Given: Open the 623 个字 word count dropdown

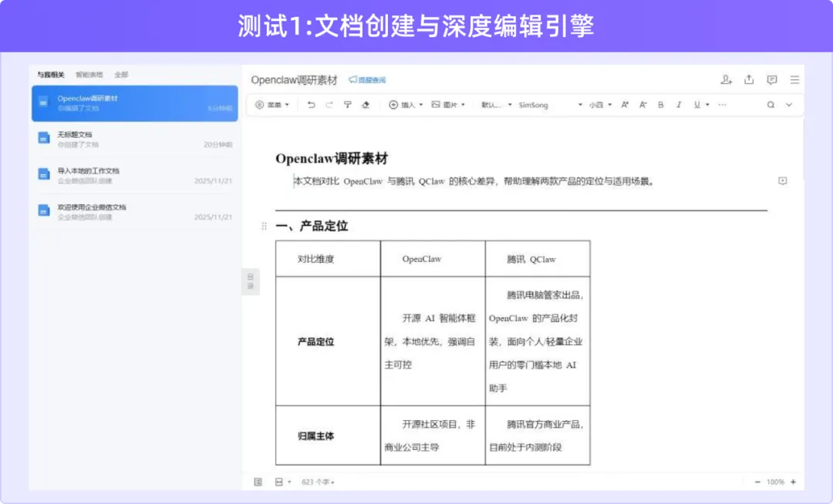Looking at the screenshot, I should 318,482.
